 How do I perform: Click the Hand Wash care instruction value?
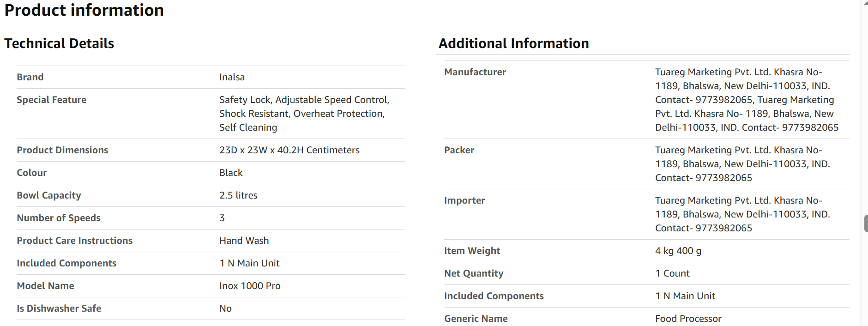(244, 241)
